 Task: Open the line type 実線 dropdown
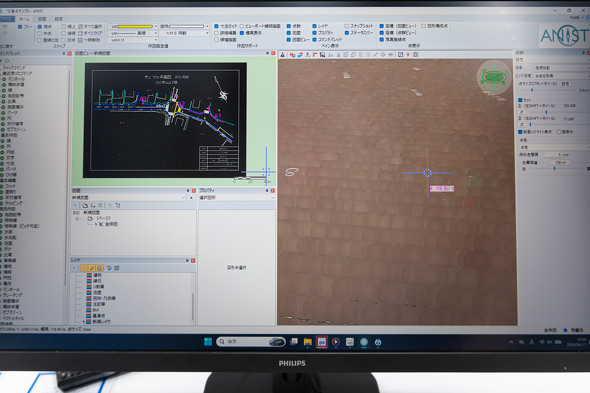point(132,33)
